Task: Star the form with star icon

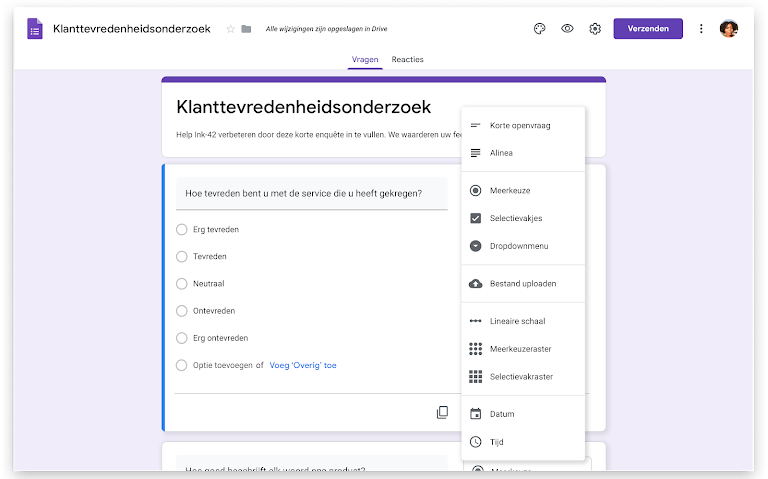Action: pos(231,29)
